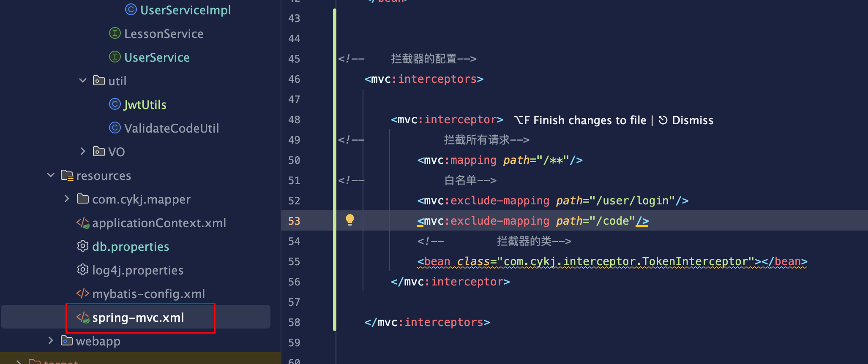The height and width of the screenshot is (364, 868).
Task: Select spring-mvc.xml in tree
Action: tap(138, 317)
